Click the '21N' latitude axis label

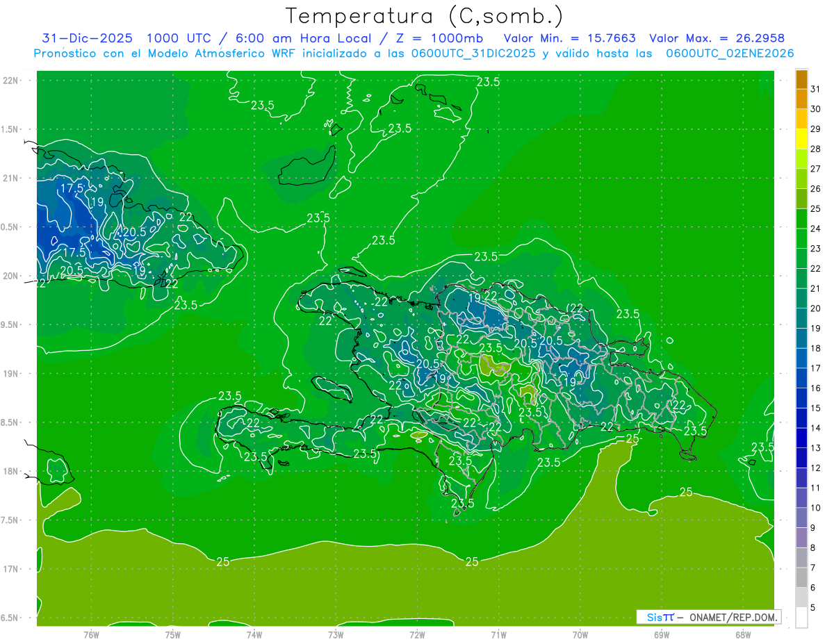tap(11, 178)
